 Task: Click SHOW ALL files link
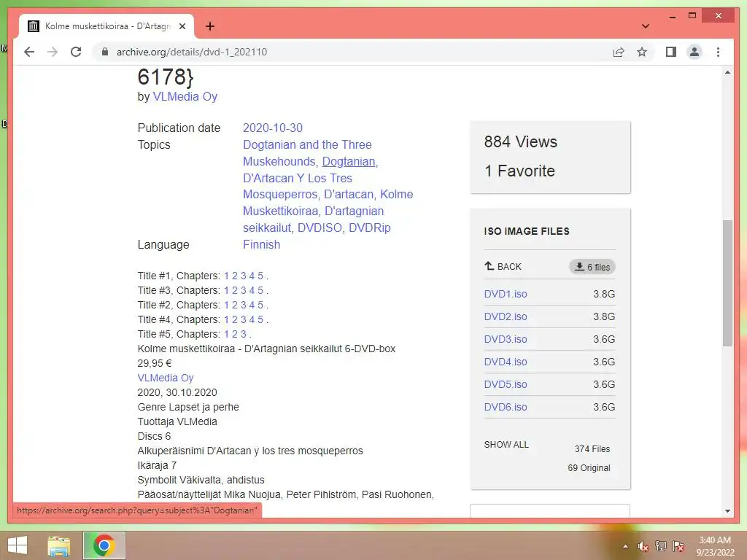506,444
